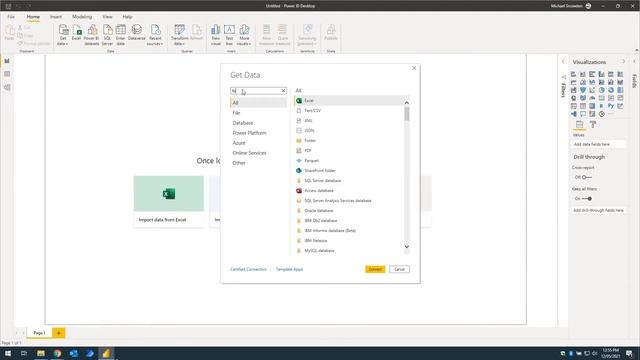Clear the Get Data search box
This screenshot has height=360, width=640.
(283, 91)
